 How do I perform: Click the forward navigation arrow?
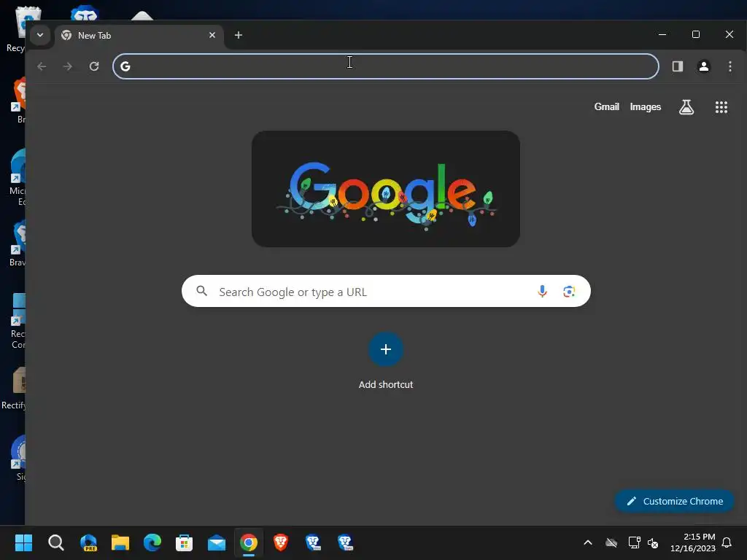tap(68, 66)
